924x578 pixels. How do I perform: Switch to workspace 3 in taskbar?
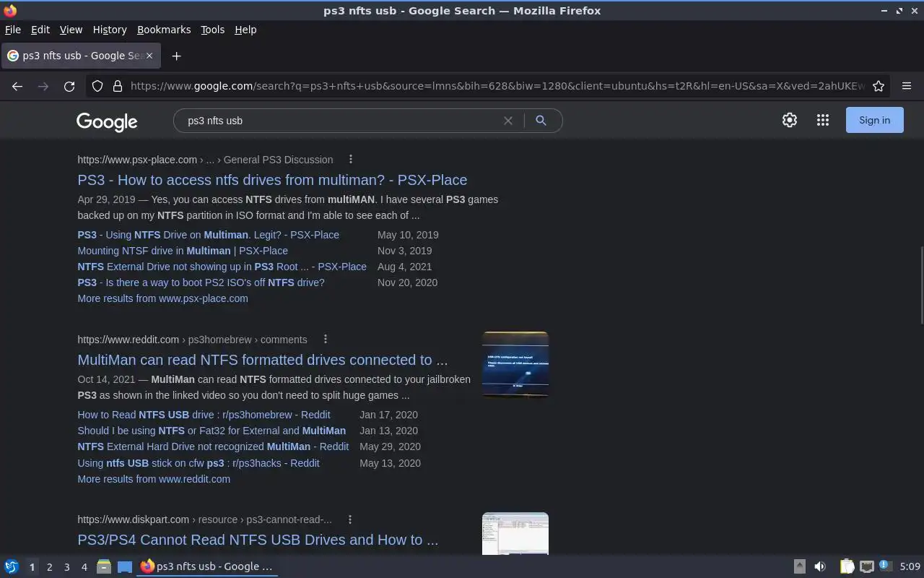pyautogui.click(x=66, y=567)
